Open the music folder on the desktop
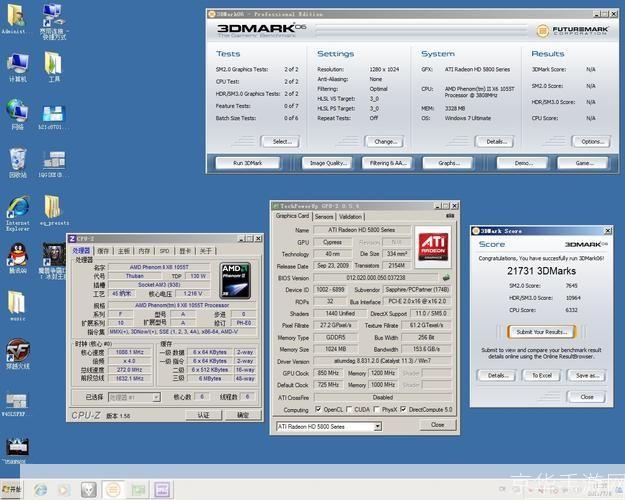The height and width of the screenshot is (500, 625). [17, 305]
